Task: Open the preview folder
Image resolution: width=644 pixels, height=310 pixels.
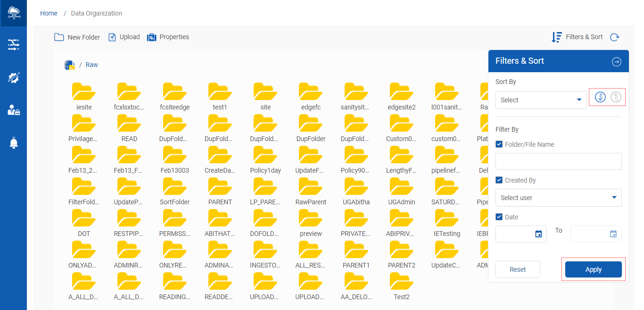Action: click(311, 223)
